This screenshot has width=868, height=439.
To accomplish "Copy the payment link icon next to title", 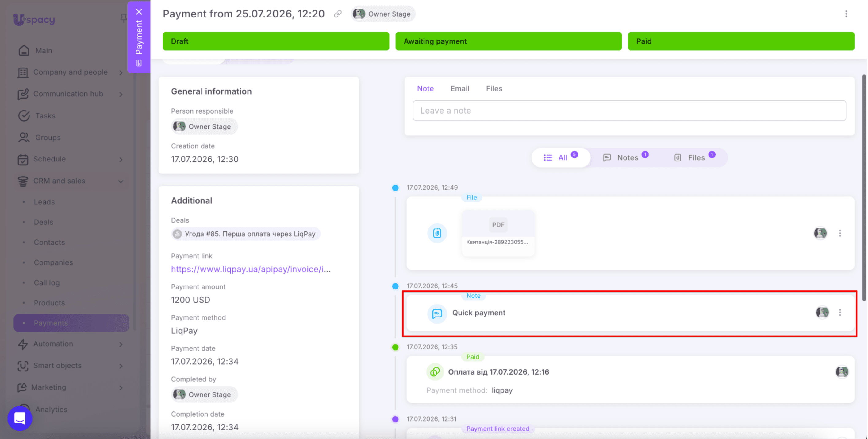I will [338, 14].
